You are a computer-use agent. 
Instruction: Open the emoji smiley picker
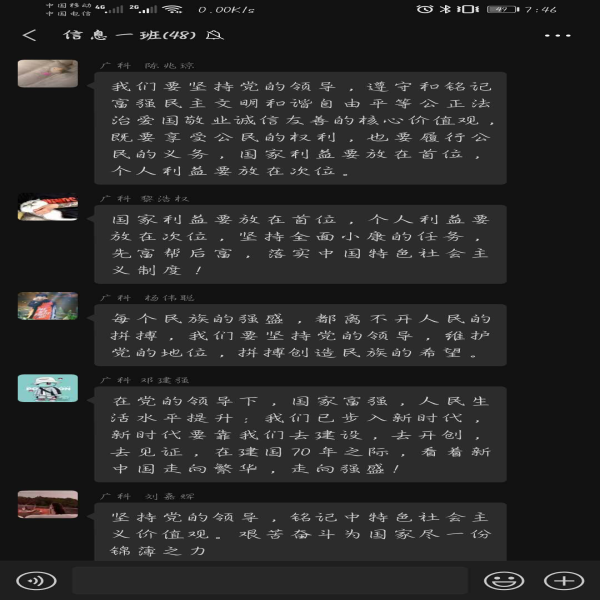pos(504,581)
